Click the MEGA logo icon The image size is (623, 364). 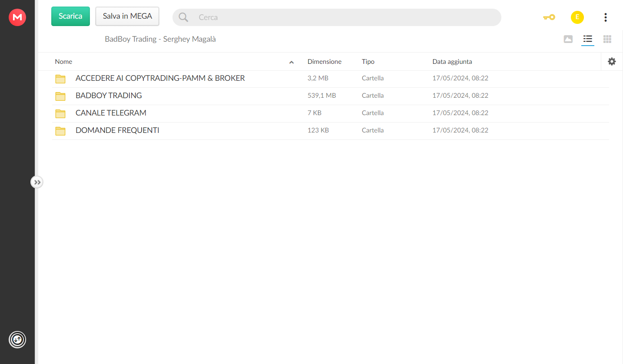point(17,17)
